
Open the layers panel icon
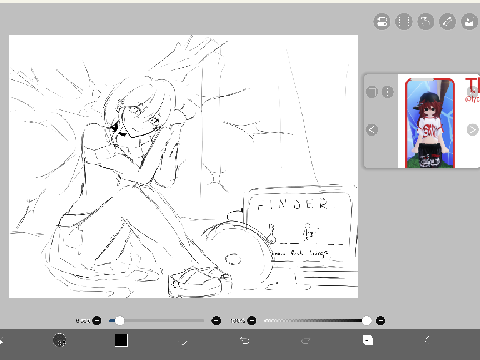368,340
